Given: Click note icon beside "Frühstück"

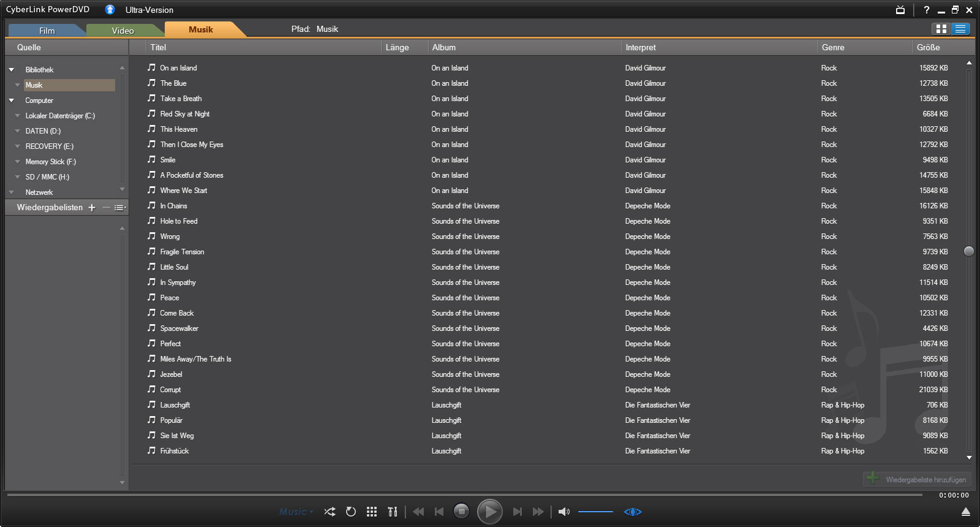Looking at the screenshot, I should pyautogui.click(x=151, y=450).
